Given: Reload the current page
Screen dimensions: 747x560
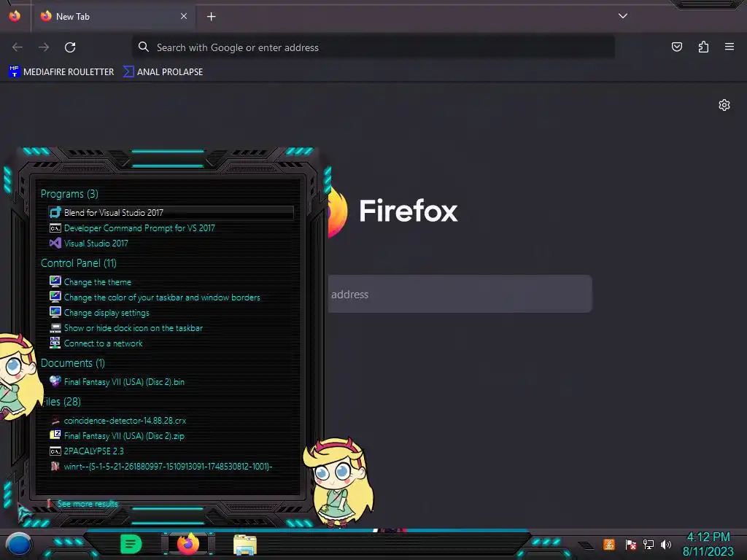Looking at the screenshot, I should [70, 47].
